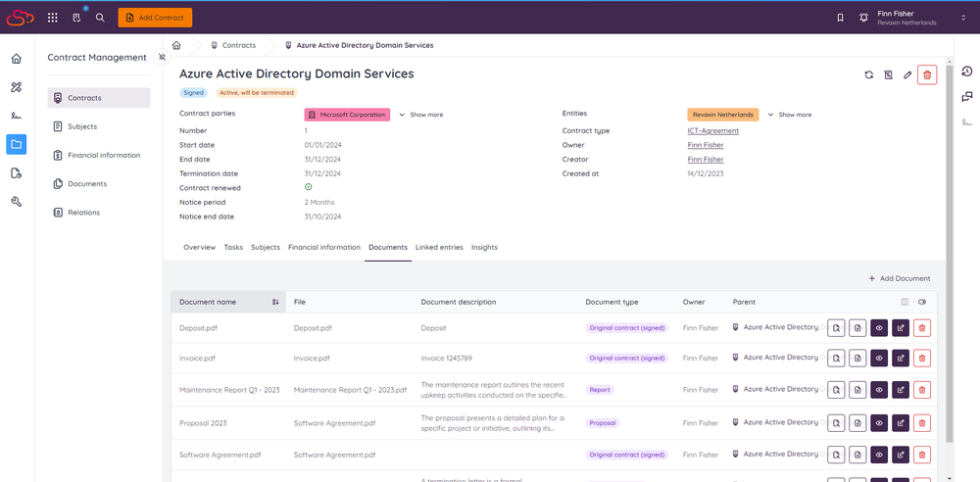Open the ICT-Agreement contract type link
Screen dimensions: 980x482
coord(712,130)
